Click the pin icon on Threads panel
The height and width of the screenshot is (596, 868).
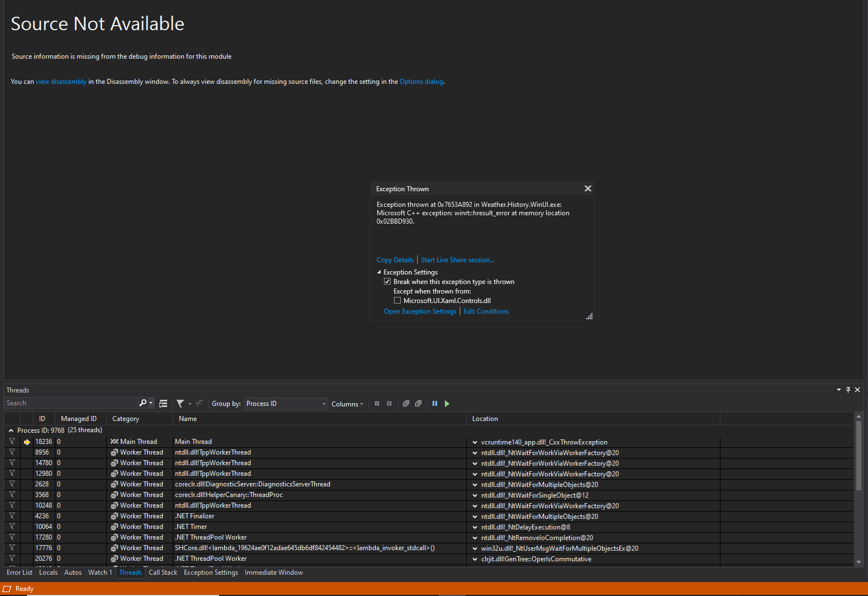[848, 390]
